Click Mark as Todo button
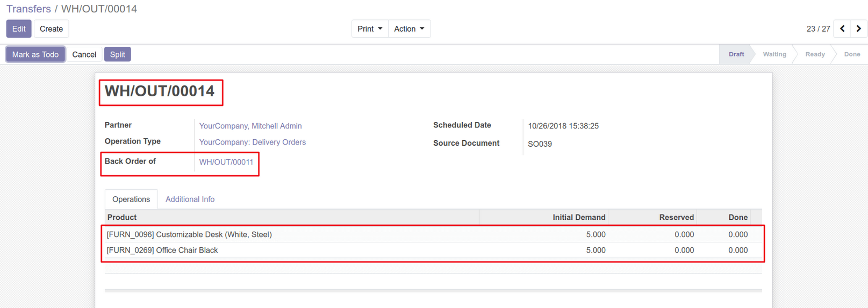The image size is (868, 308). tap(35, 54)
